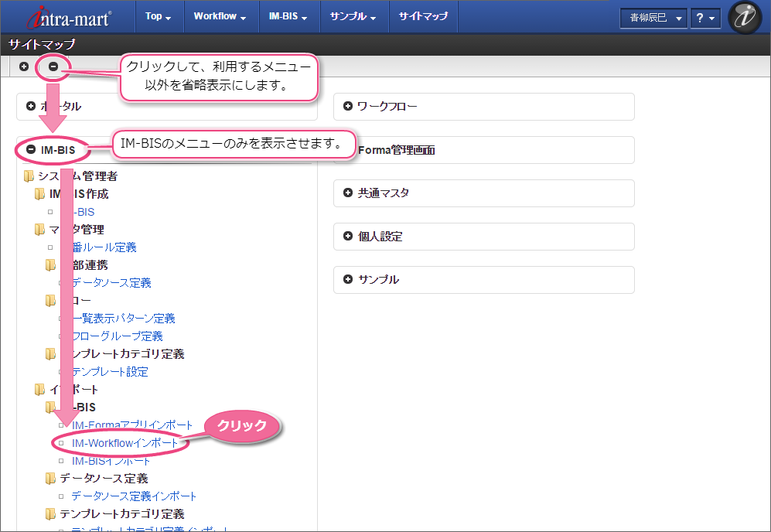Select the IM-BIS作成 tree label
The width and height of the screenshot is (771, 532).
(79, 194)
